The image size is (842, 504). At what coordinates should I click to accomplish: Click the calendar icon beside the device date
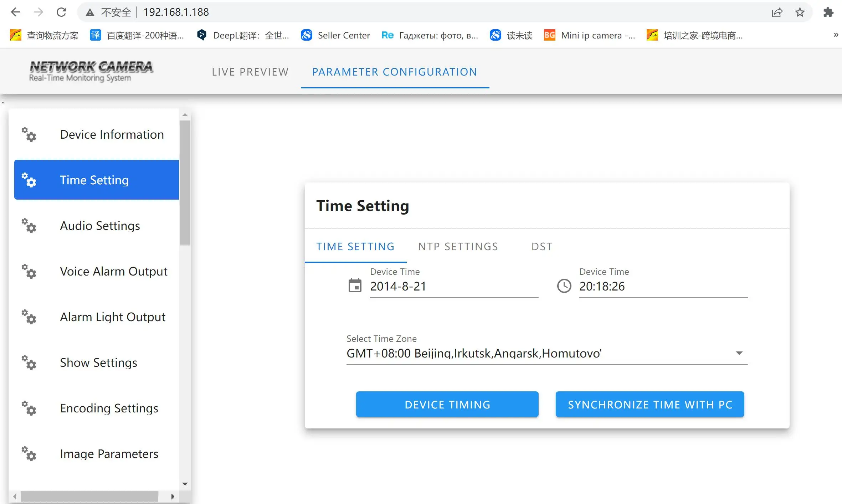click(355, 286)
